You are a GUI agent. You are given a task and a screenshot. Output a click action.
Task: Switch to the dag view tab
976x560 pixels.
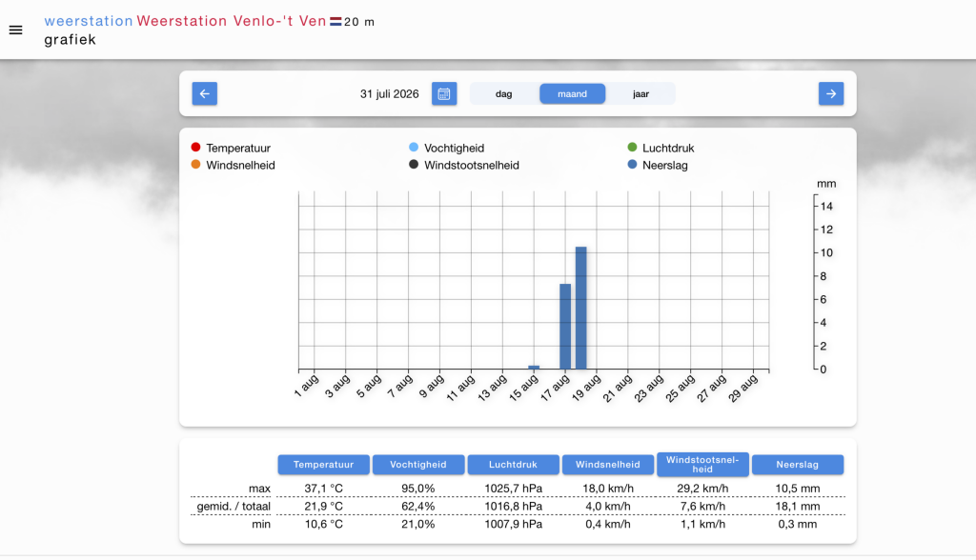503,94
